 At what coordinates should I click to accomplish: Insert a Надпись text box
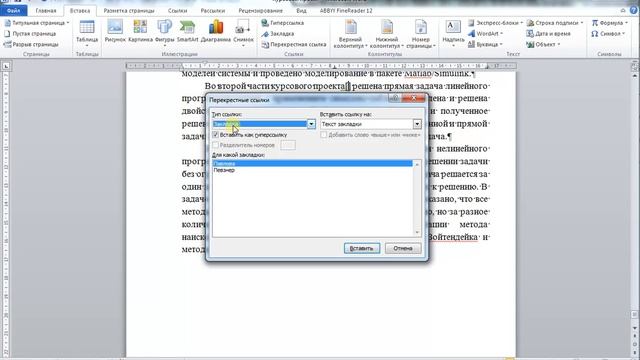tap(453, 33)
